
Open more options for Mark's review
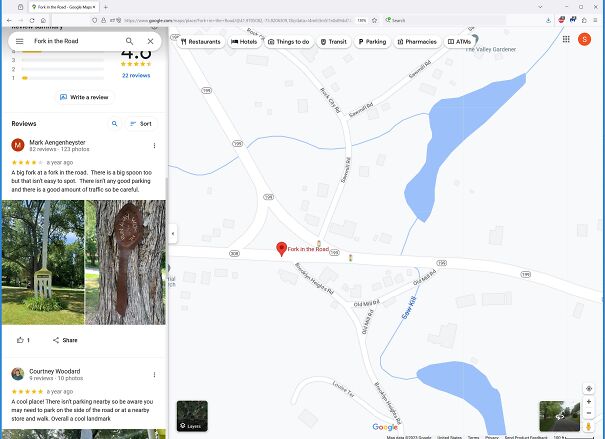154,145
